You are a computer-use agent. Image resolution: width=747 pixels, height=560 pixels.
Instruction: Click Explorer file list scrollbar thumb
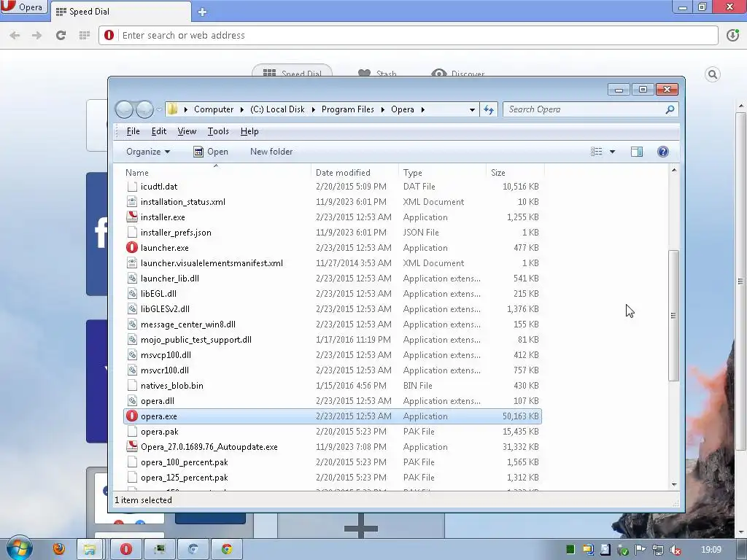(x=673, y=315)
